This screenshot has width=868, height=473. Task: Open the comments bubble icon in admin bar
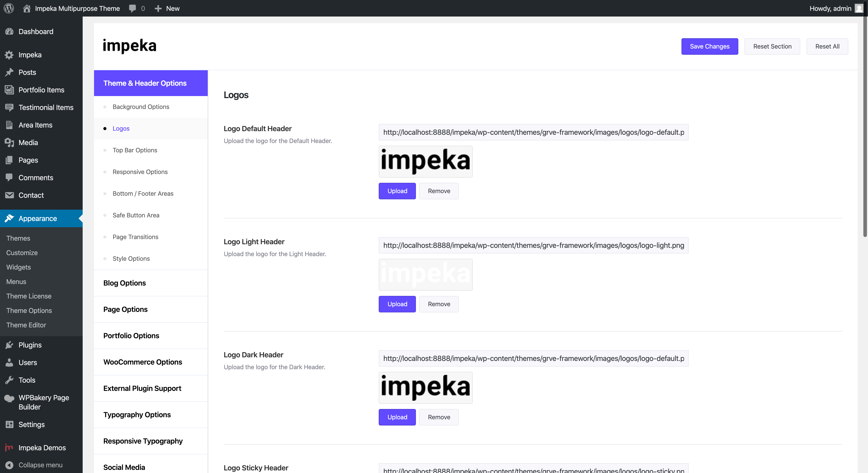click(x=133, y=9)
